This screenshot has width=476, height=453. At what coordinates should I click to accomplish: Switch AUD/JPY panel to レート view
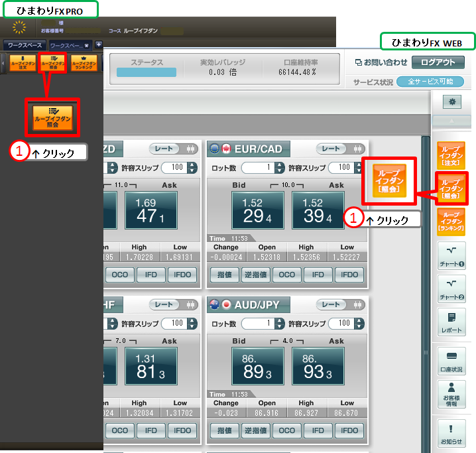click(x=331, y=304)
